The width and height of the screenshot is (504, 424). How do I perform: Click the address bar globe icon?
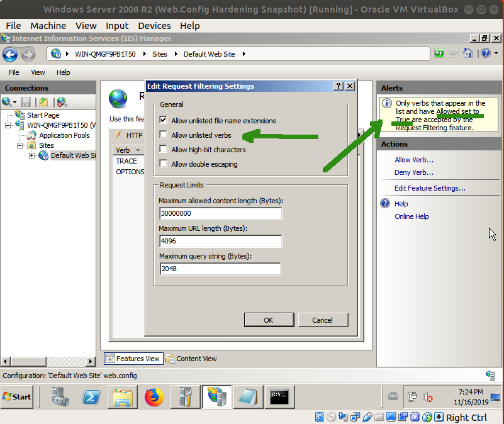click(x=56, y=53)
